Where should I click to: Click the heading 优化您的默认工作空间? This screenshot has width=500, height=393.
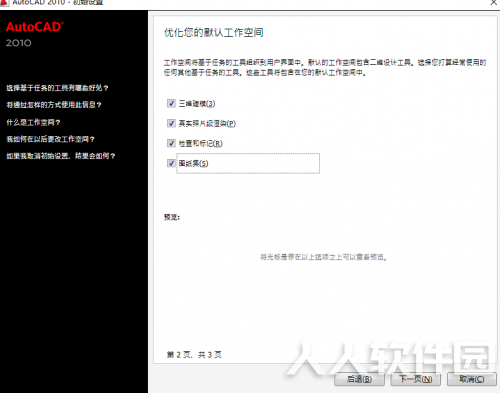coord(214,33)
